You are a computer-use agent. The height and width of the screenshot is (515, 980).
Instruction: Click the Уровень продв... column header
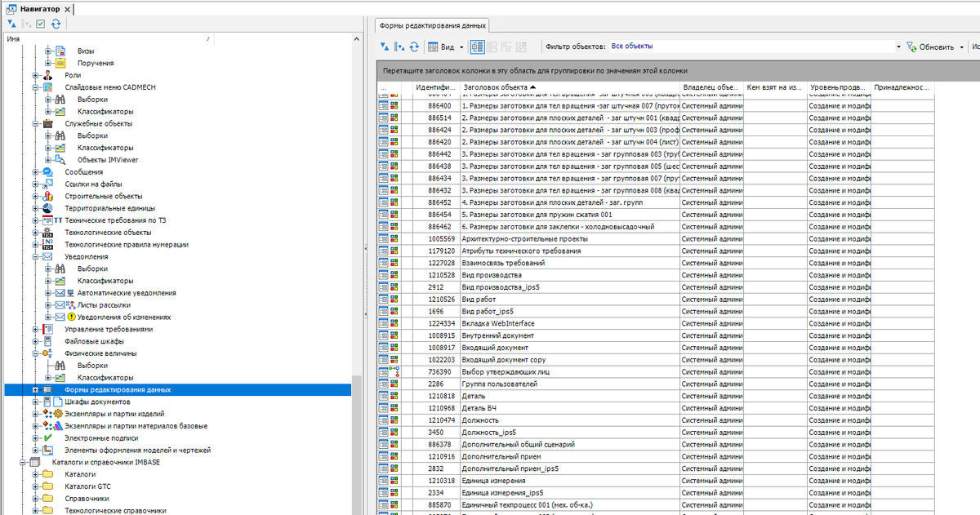[x=839, y=87]
